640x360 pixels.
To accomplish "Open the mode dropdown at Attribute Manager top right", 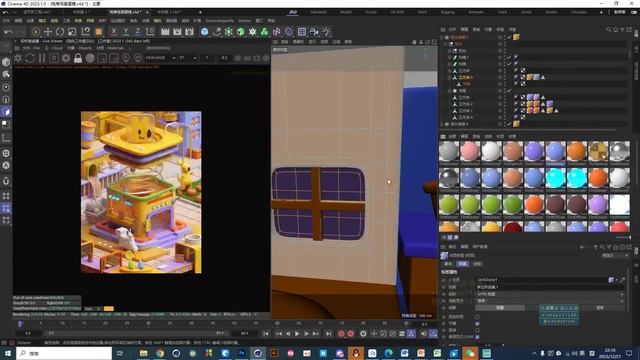I will [x=615, y=256].
